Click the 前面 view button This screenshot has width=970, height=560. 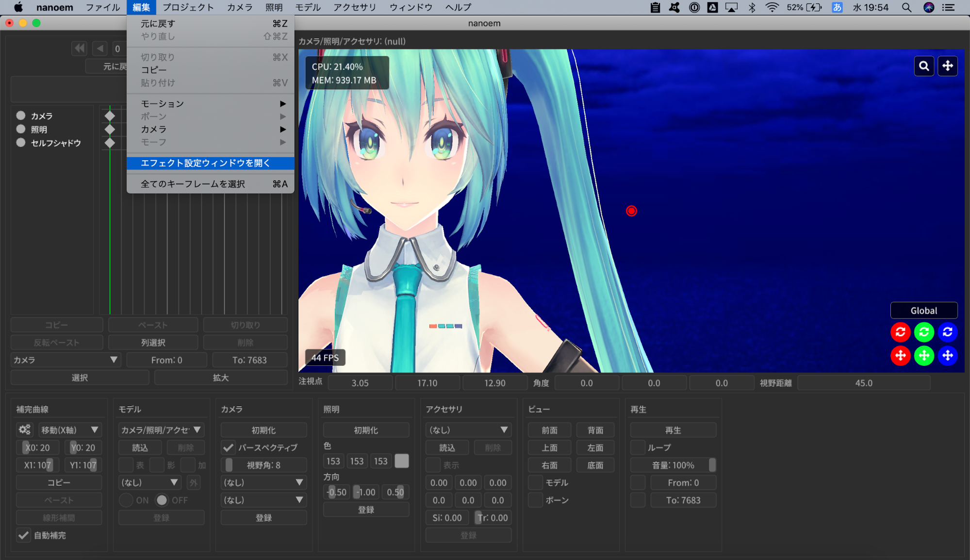coord(550,430)
